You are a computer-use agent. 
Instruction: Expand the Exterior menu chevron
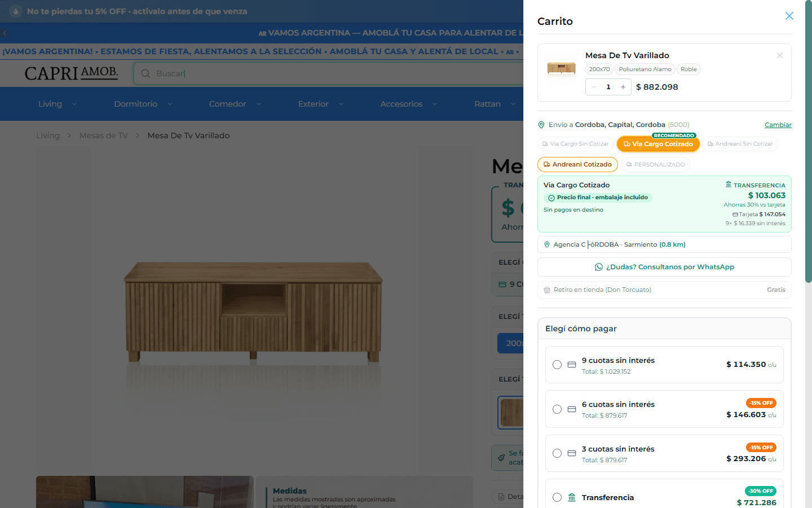click(341, 104)
